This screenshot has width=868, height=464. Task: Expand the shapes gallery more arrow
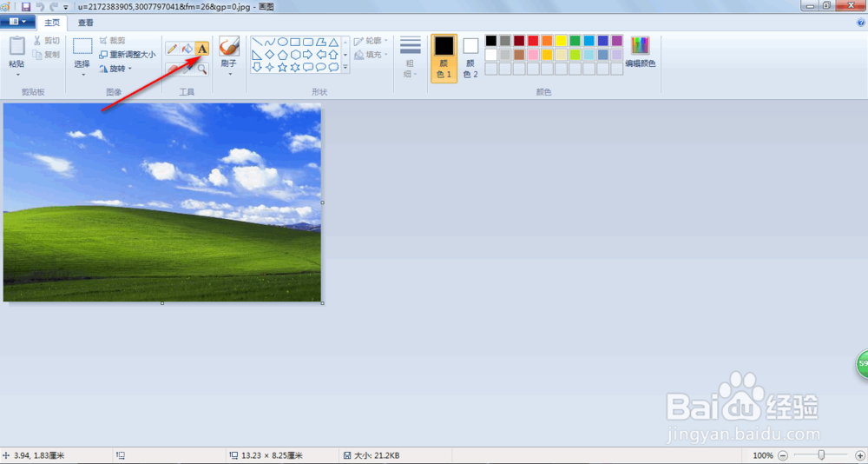(x=345, y=67)
